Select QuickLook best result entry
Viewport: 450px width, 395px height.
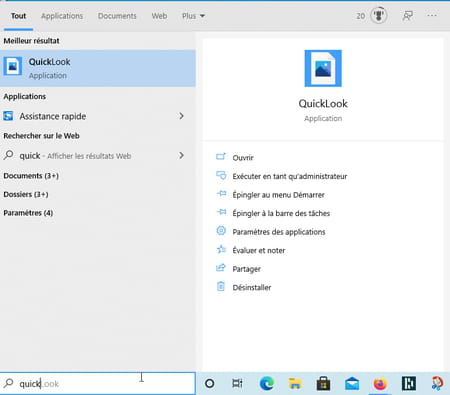point(98,68)
